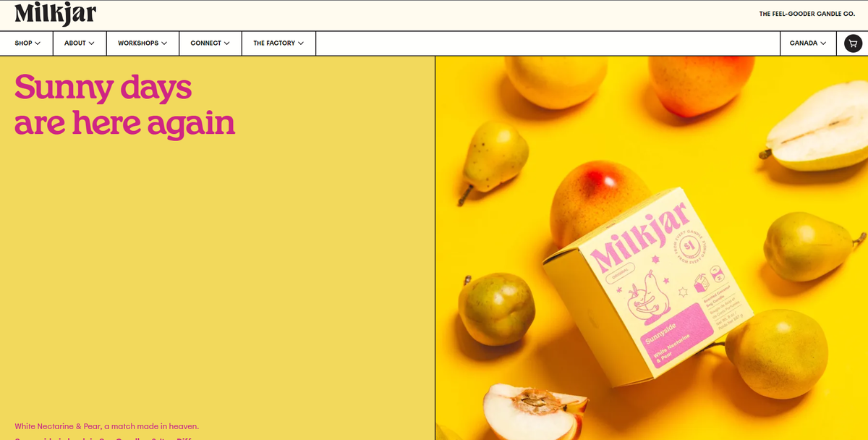Select the CONNECT menu label

click(x=205, y=43)
